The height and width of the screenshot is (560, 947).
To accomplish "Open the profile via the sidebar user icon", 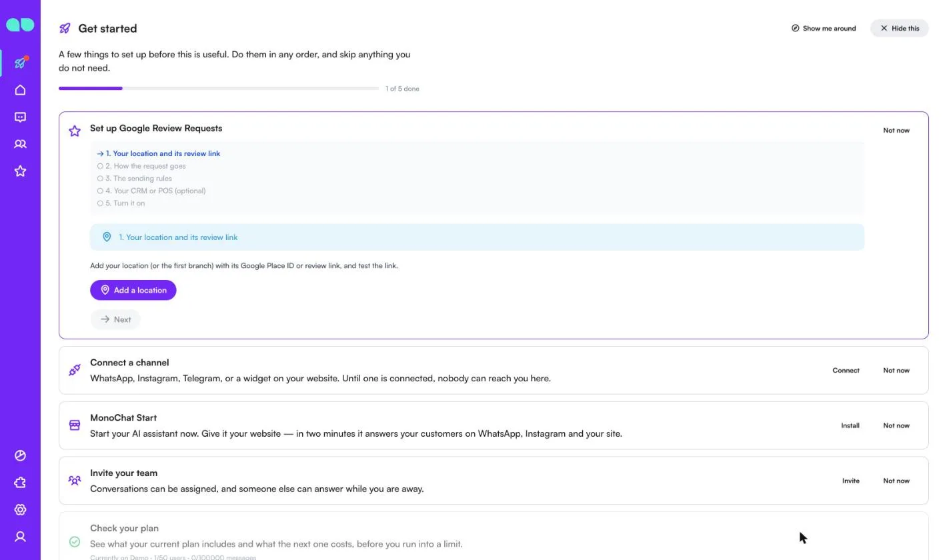I will pyautogui.click(x=20, y=537).
